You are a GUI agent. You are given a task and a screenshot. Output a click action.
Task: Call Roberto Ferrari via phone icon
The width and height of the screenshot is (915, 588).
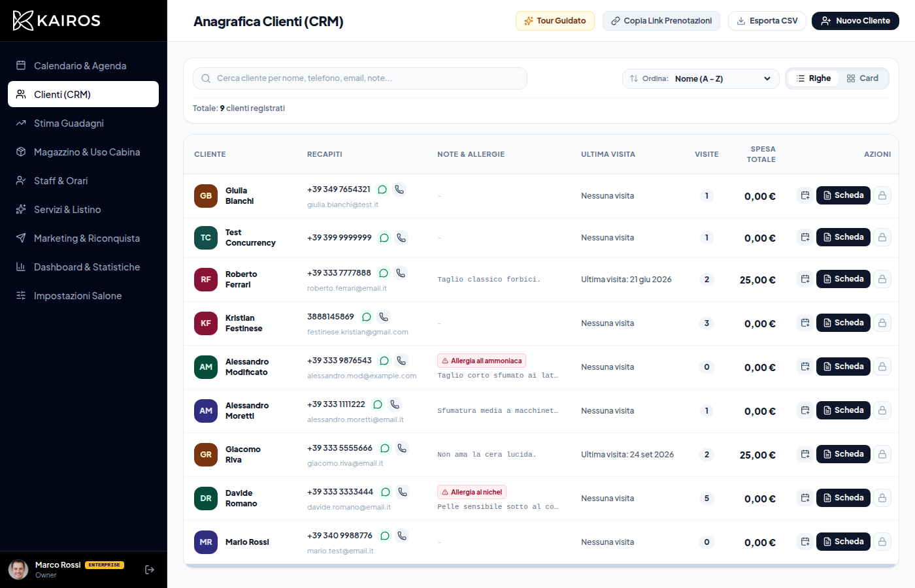click(401, 273)
